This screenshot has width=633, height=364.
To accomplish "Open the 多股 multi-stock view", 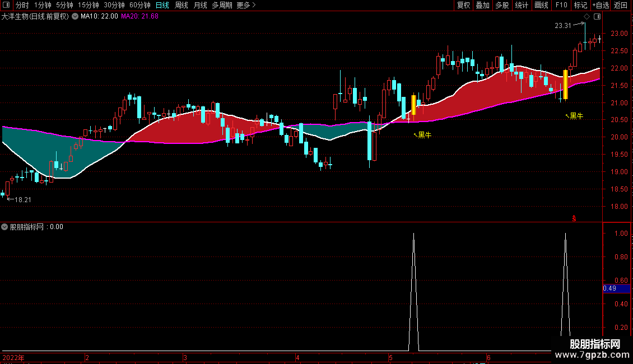I will pos(502,5).
